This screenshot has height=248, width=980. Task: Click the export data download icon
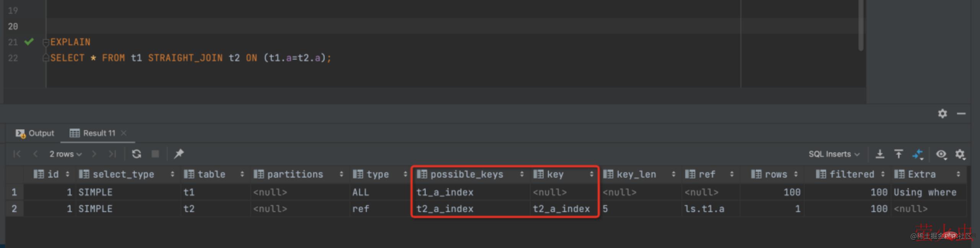pyautogui.click(x=880, y=154)
